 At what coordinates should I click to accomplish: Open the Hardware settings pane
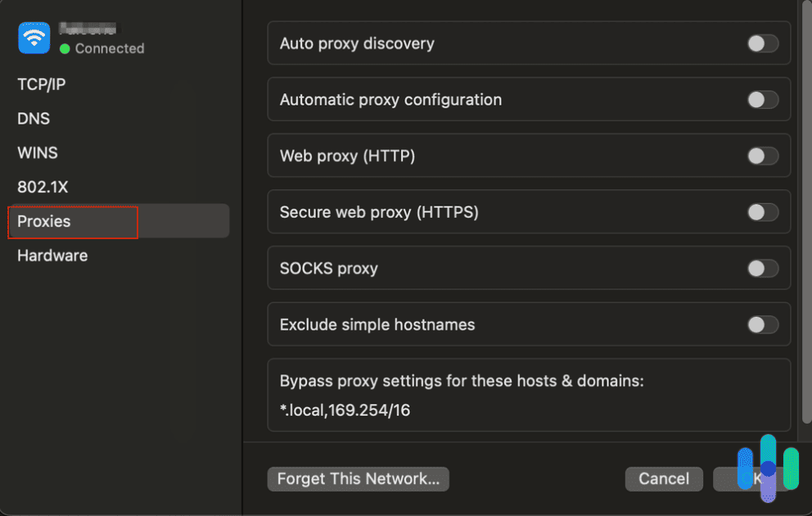(52, 256)
